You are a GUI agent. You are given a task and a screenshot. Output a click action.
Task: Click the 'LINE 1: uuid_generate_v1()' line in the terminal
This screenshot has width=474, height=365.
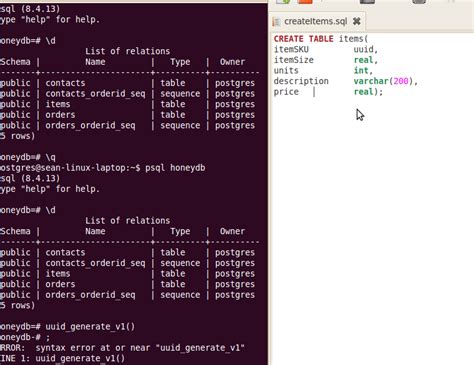pyautogui.click(x=62, y=358)
